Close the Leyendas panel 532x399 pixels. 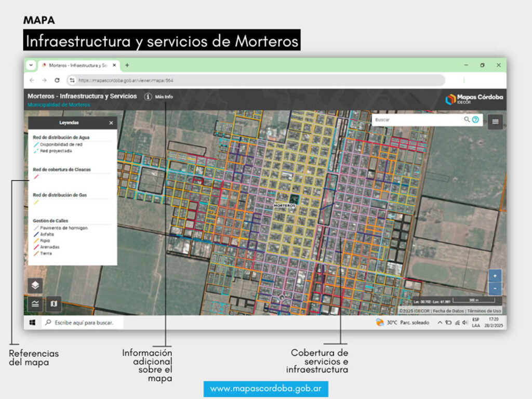coord(111,123)
